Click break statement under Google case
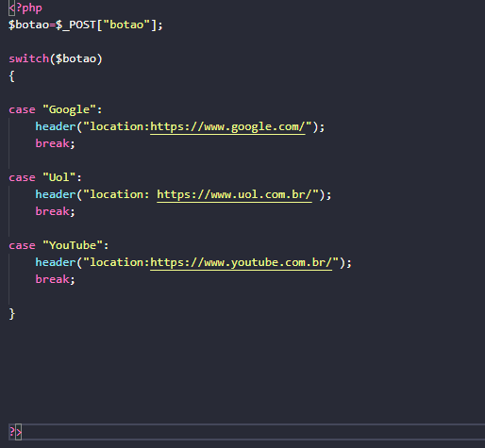 click(52, 143)
